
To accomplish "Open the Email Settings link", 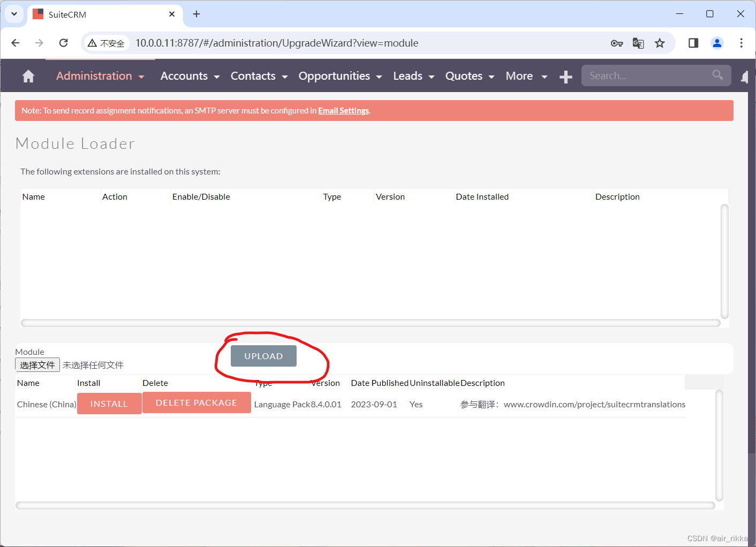I will [343, 110].
